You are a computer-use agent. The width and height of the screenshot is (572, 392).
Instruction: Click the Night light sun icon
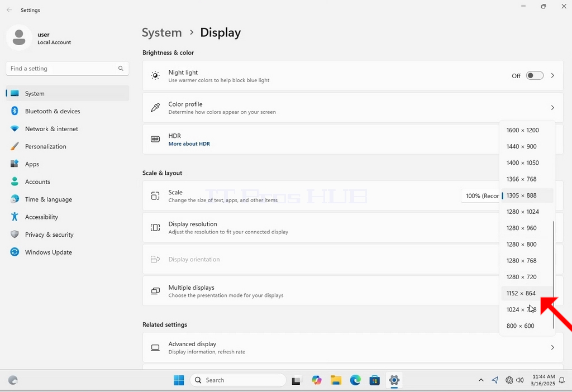155,75
